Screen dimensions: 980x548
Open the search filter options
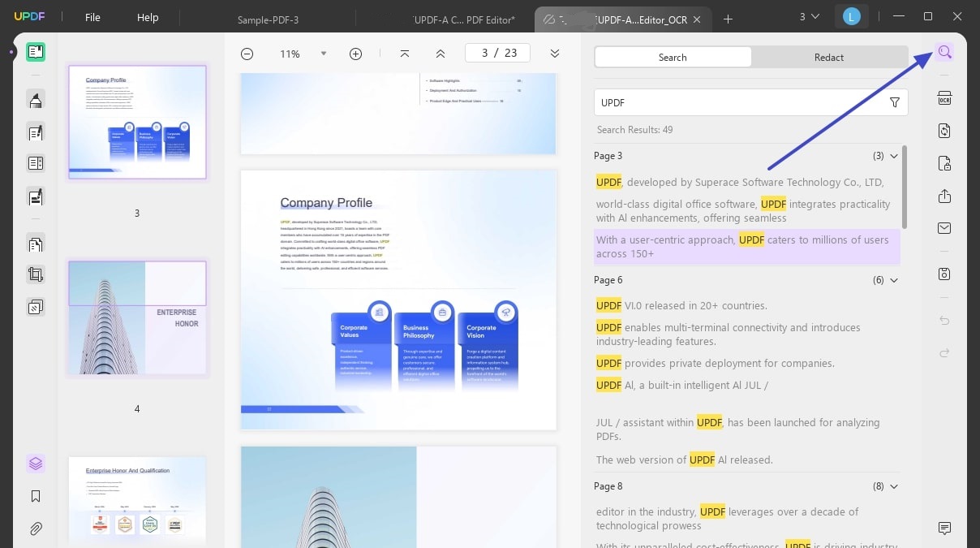[895, 102]
